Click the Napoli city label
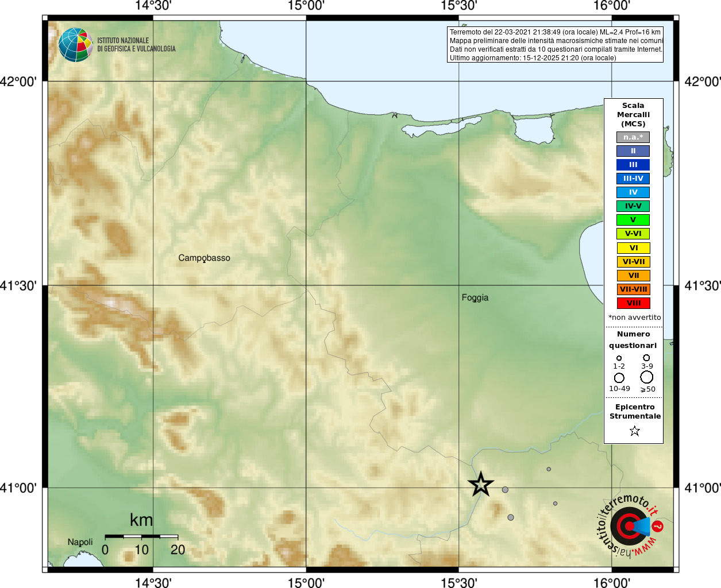 (x=80, y=542)
